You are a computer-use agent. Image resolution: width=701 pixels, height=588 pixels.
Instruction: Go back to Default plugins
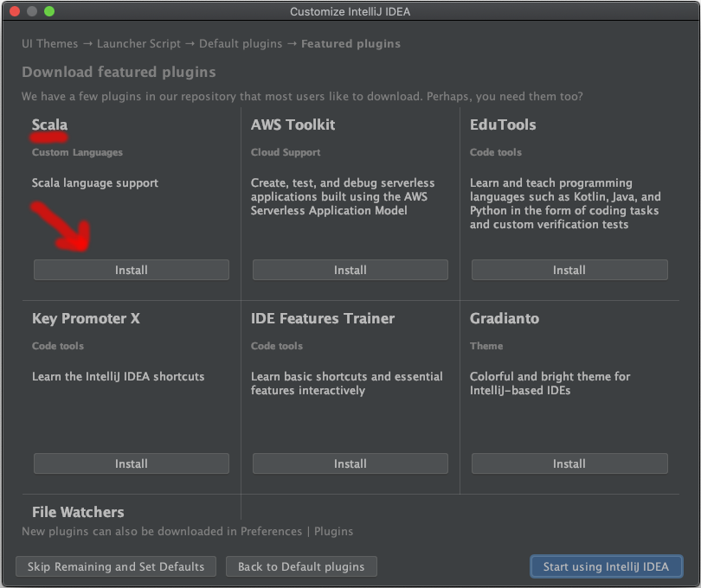tap(301, 566)
